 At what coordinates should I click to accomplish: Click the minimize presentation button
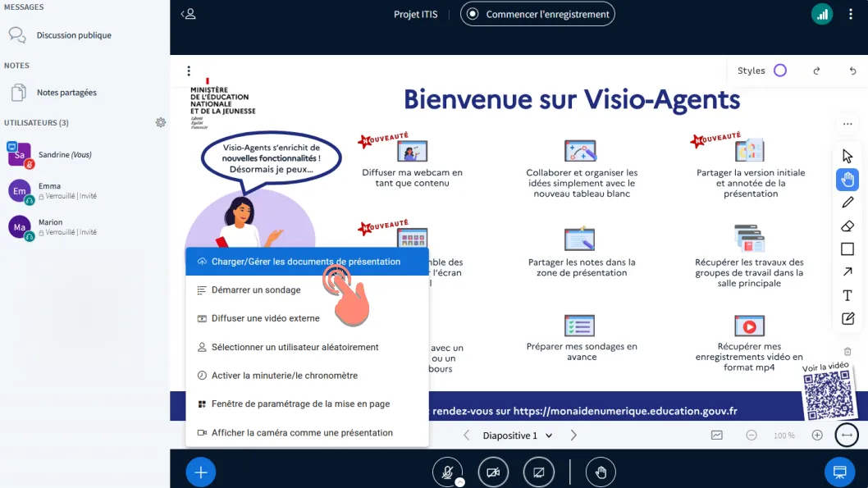click(x=840, y=472)
